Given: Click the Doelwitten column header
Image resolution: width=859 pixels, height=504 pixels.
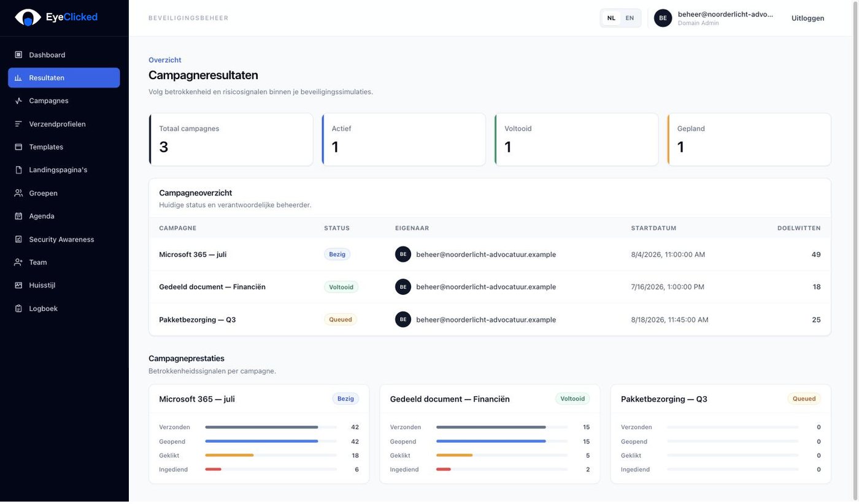Looking at the screenshot, I should pyautogui.click(x=799, y=228).
